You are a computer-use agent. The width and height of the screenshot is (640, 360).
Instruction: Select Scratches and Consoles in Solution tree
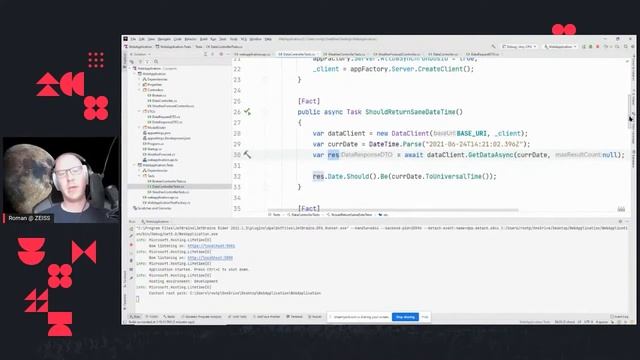[152, 208]
